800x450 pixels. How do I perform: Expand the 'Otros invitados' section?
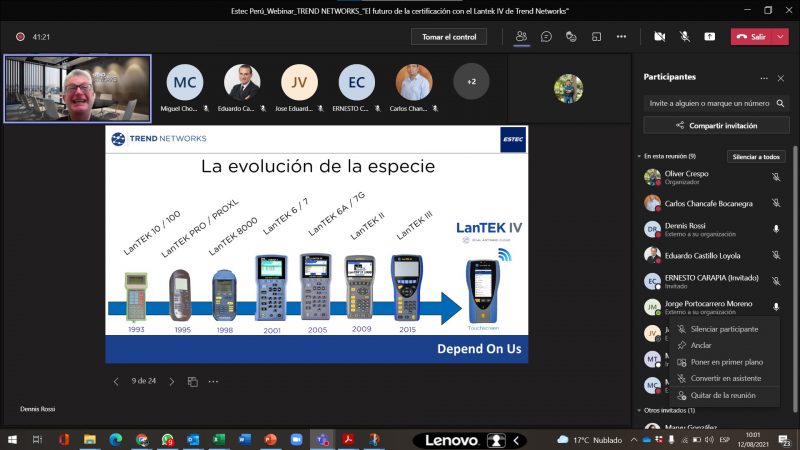pos(639,410)
